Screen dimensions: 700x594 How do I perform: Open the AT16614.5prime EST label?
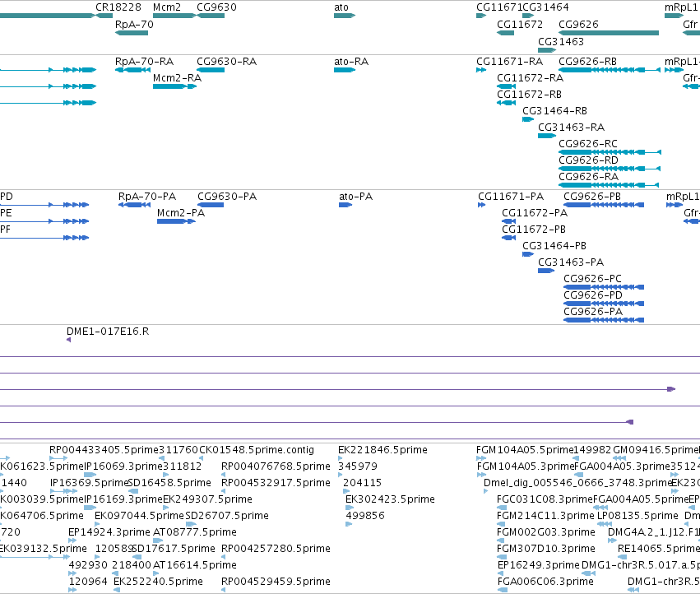coord(195,565)
